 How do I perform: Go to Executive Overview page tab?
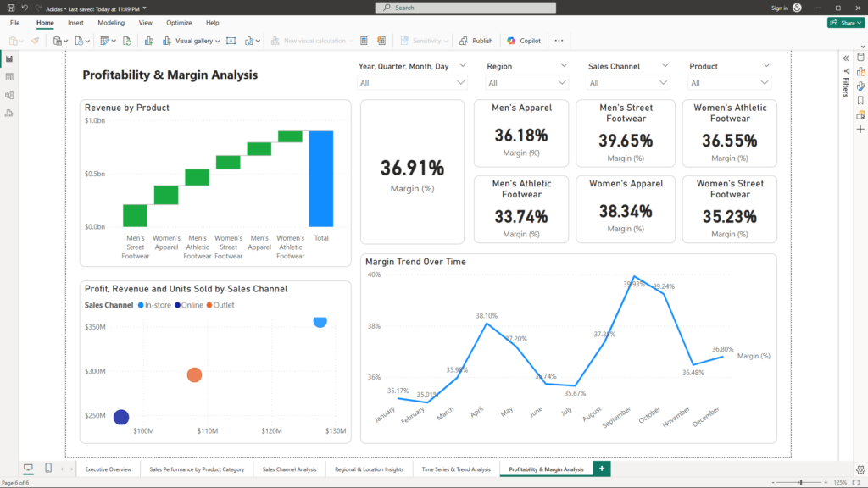108,469
